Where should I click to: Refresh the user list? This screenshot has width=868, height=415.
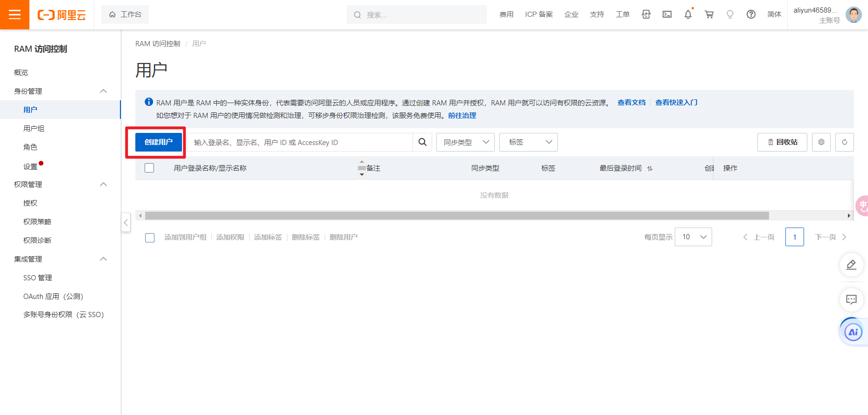[x=845, y=142]
